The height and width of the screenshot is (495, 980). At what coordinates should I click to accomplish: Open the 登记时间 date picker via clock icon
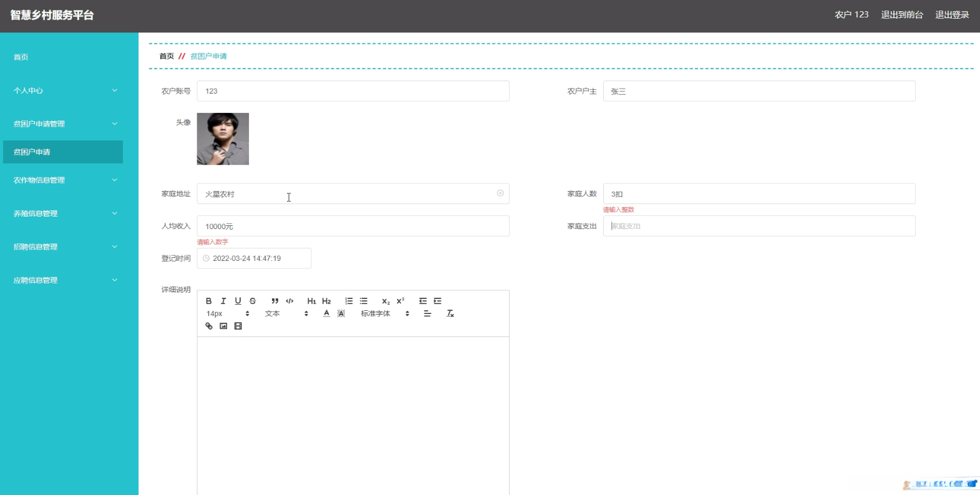(206, 258)
